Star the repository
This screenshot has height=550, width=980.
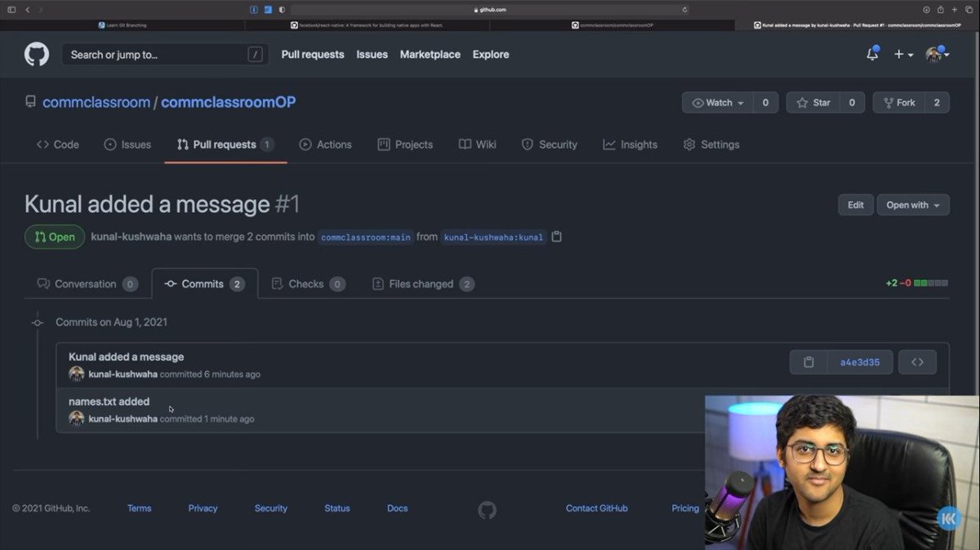coord(813,103)
